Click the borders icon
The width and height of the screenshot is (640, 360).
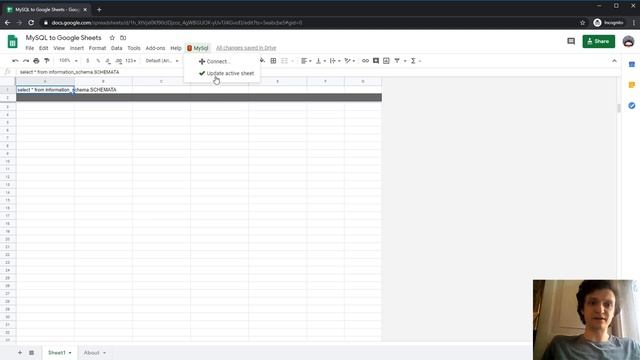[273, 61]
